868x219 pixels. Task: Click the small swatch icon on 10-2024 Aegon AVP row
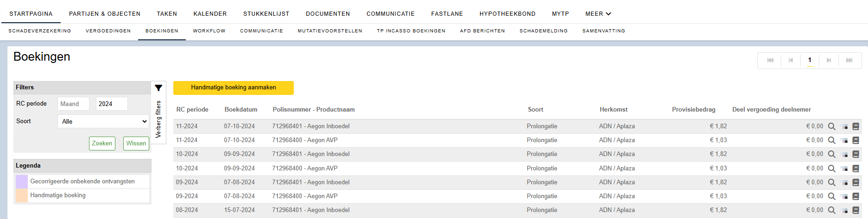pyautogui.click(x=844, y=169)
